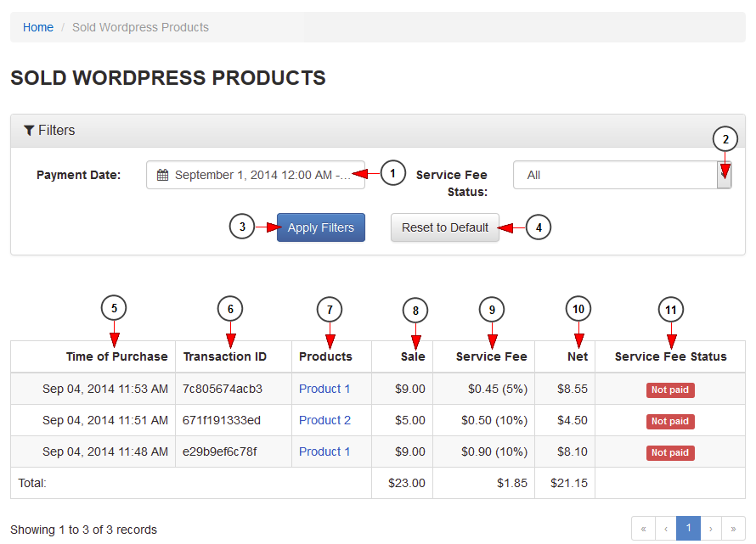Go to next page with single-right arrow
The image size is (756, 544).
pos(711,529)
